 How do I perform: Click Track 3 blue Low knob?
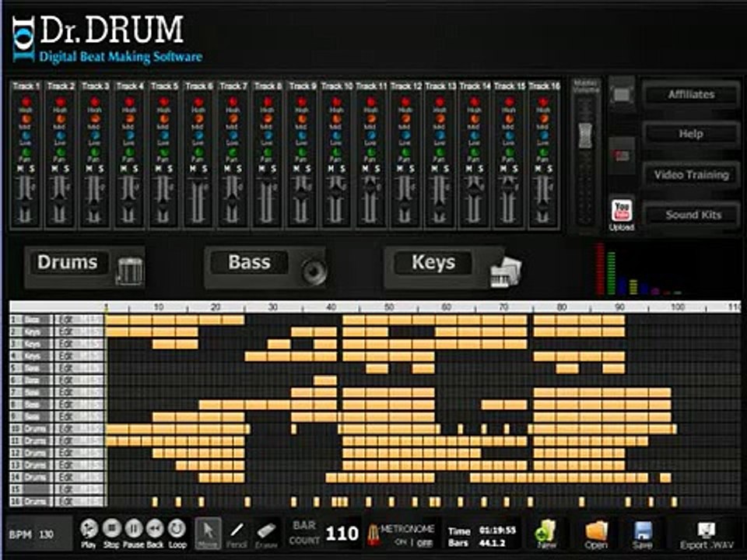pyautogui.click(x=95, y=135)
